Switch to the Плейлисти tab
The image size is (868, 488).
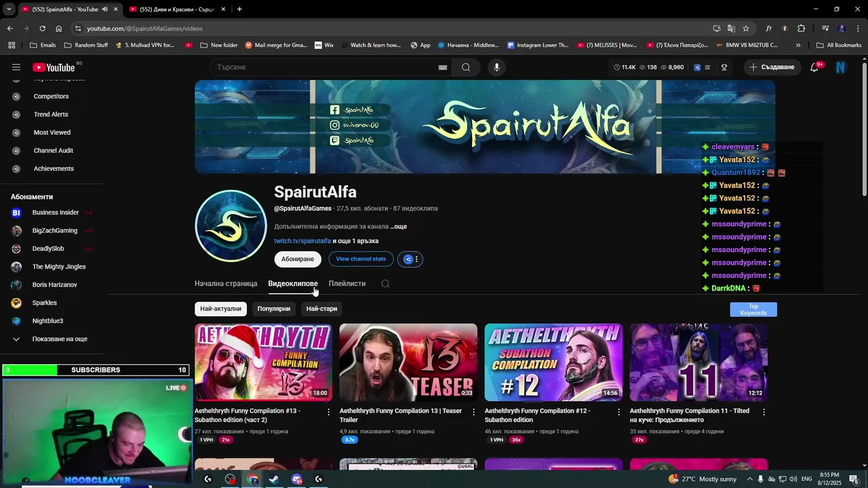(347, 284)
